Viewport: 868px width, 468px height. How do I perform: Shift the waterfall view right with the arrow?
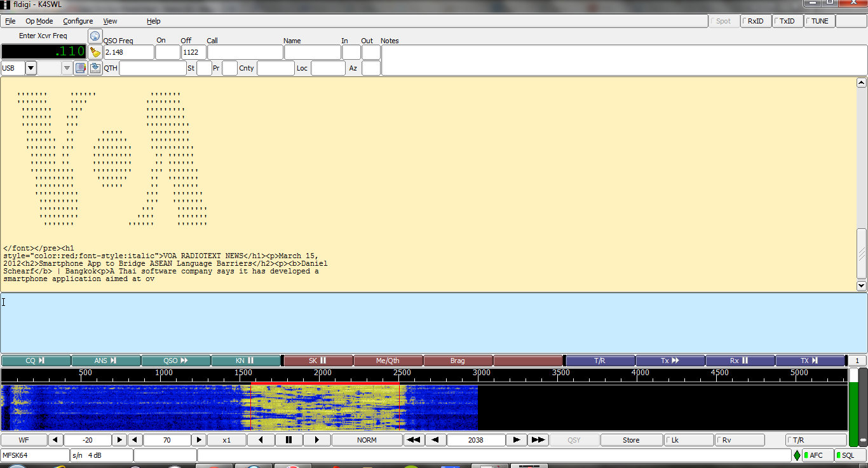point(317,440)
